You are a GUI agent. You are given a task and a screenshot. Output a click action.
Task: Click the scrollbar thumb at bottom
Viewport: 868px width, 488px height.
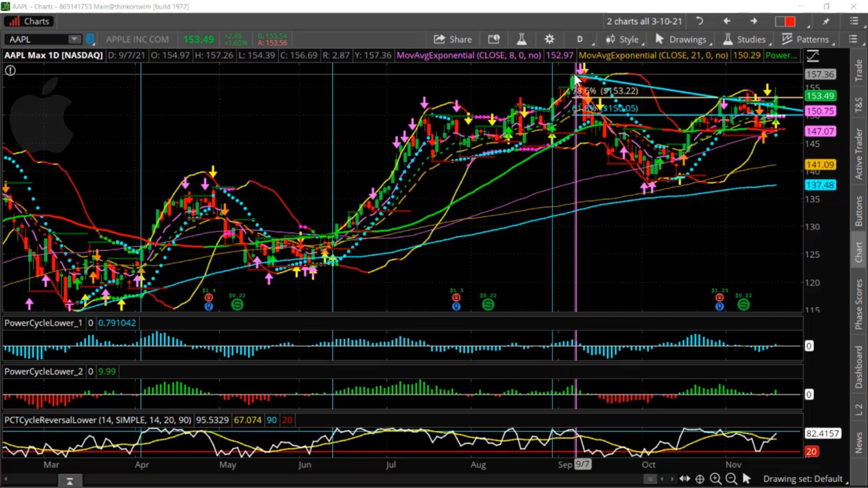point(650,479)
